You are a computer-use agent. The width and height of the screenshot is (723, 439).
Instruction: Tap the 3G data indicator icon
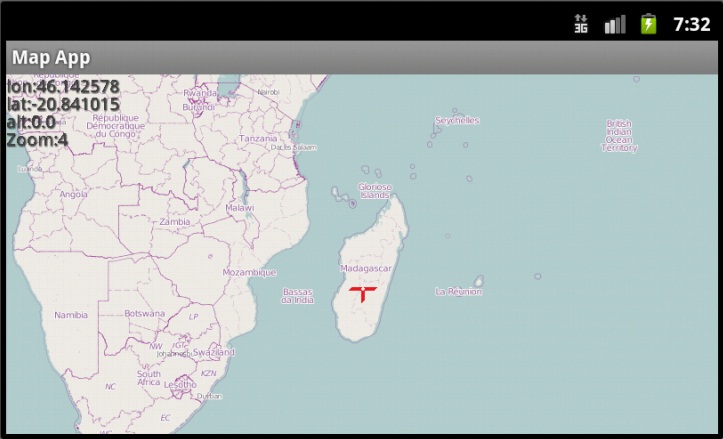[581, 23]
